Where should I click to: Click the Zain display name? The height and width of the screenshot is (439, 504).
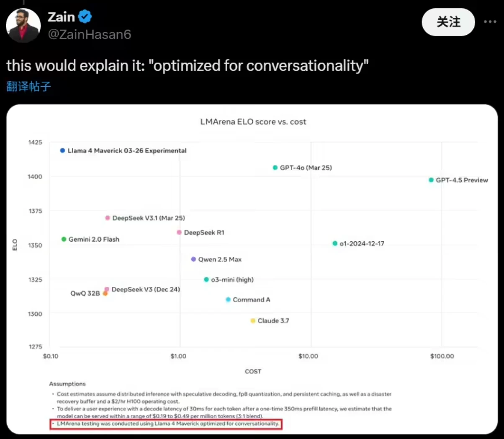(61, 17)
